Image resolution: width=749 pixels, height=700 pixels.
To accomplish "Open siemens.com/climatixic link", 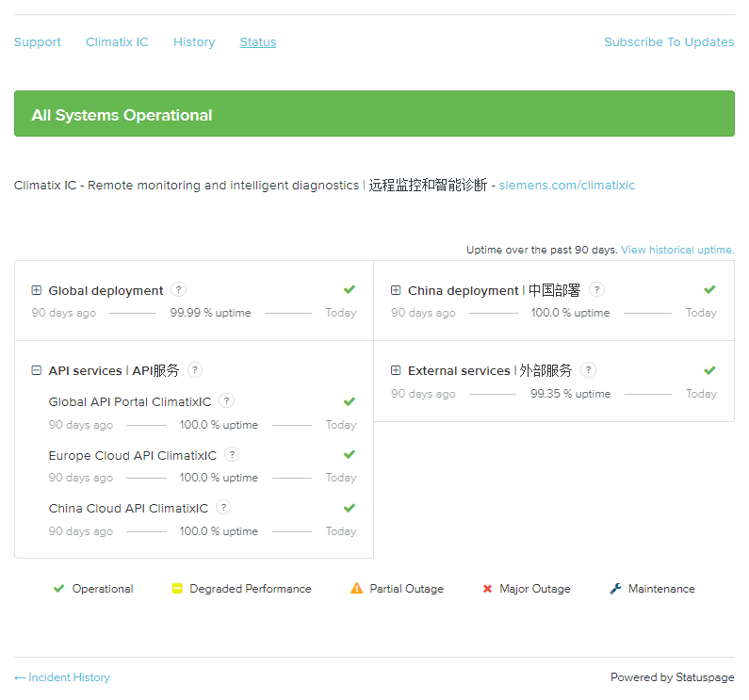I will [567, 185].
